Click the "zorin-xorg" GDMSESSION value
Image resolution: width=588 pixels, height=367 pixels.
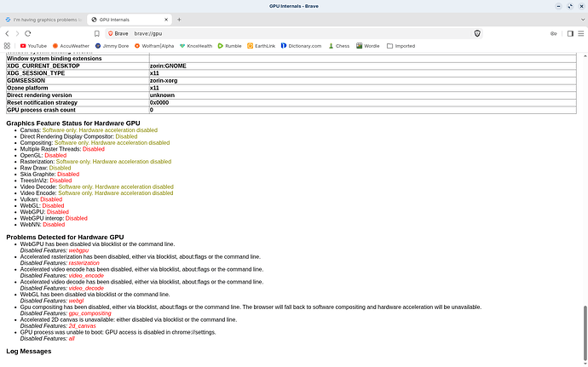coord(164,81)
